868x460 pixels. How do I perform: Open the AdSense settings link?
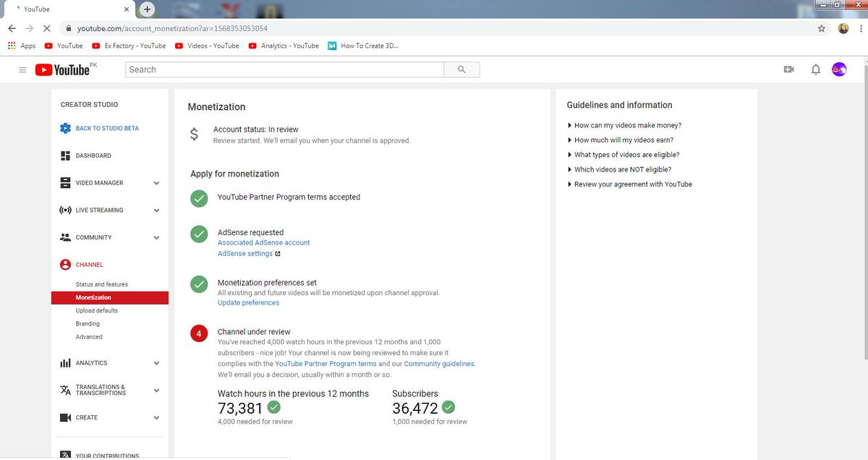pos(245,254)
